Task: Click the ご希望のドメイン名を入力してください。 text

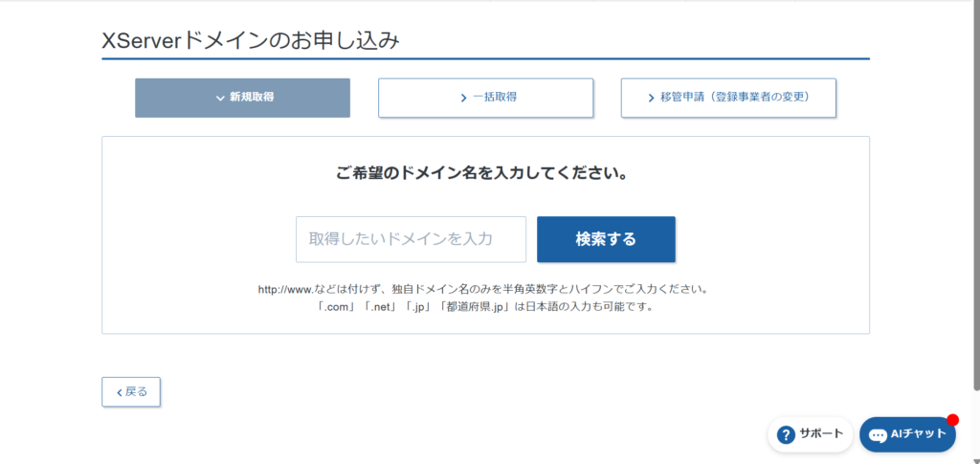Action: click(x=482, y=173)
